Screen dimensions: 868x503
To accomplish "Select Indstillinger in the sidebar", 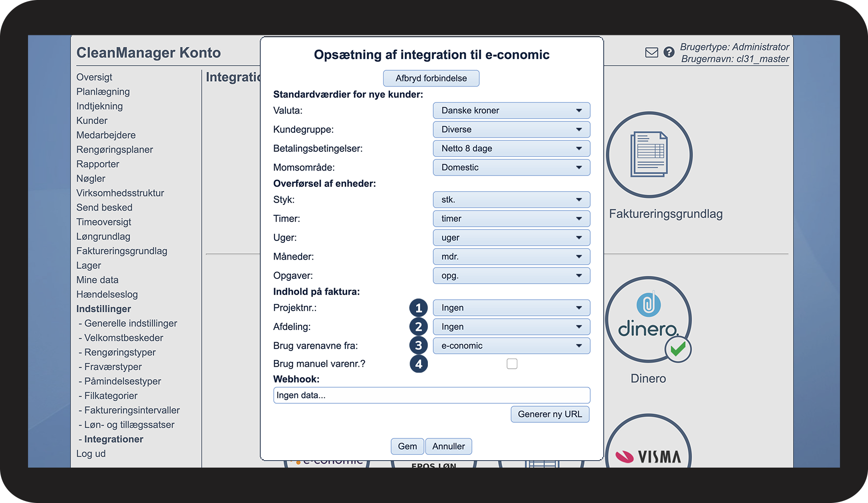I will coord(104,309).
